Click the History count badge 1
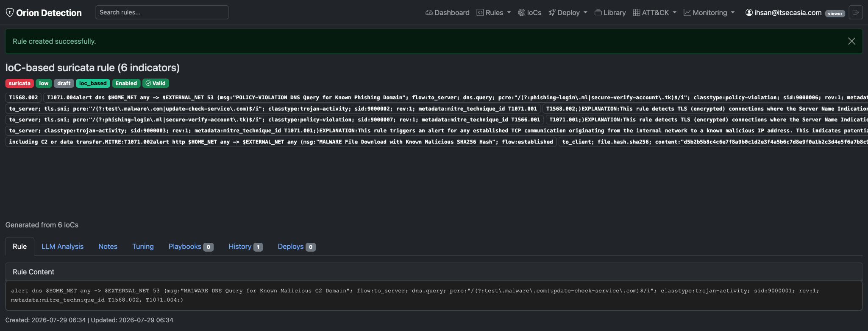The width and height of the screenshot is (868, 331). [x=258, y=247]
